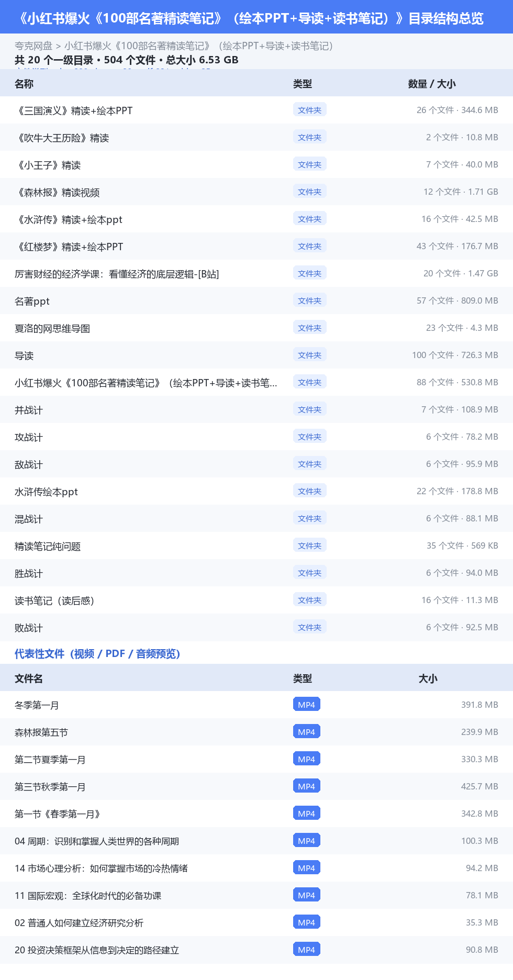The width and height of the screenshot is (513, 980).
Task: Click the 文件夹 tag in 胜战计 row
Action: click(x=310, y=573)
